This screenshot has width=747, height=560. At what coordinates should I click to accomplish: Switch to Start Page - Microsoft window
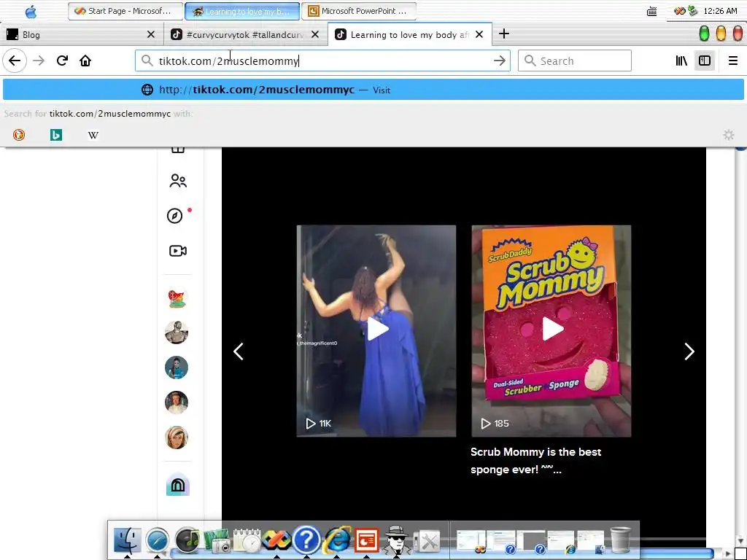pos(125,11)
